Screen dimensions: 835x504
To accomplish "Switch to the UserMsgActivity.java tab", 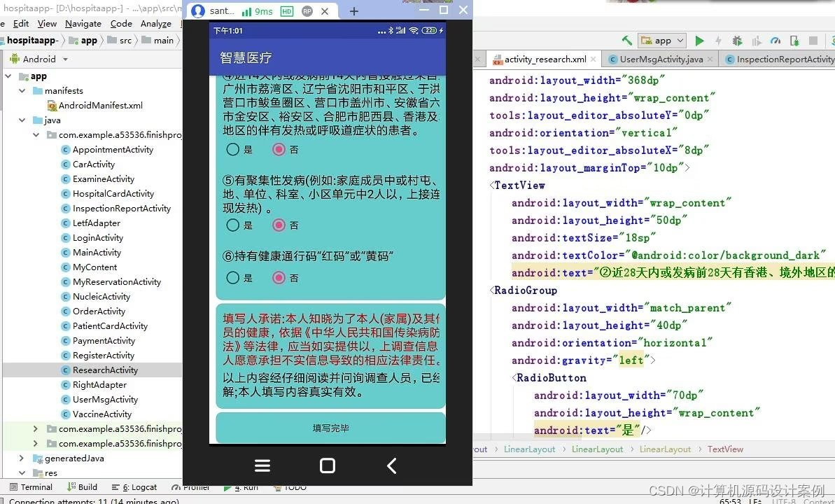I will point(660,59).
